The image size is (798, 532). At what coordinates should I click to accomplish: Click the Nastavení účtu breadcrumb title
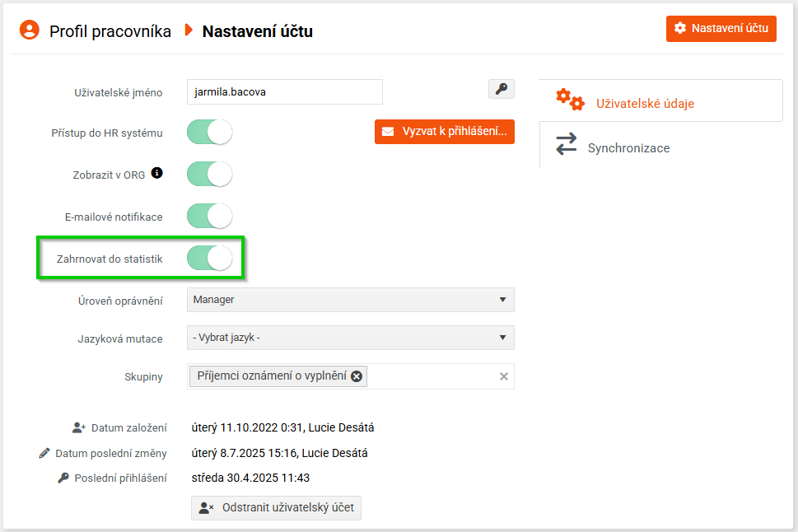(x=258, y=31)
